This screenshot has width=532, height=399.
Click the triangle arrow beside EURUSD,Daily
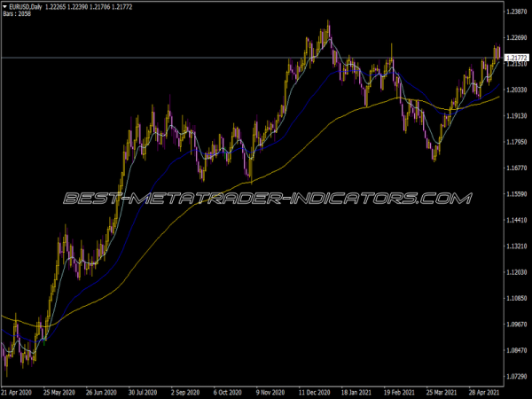click(4, 7)
